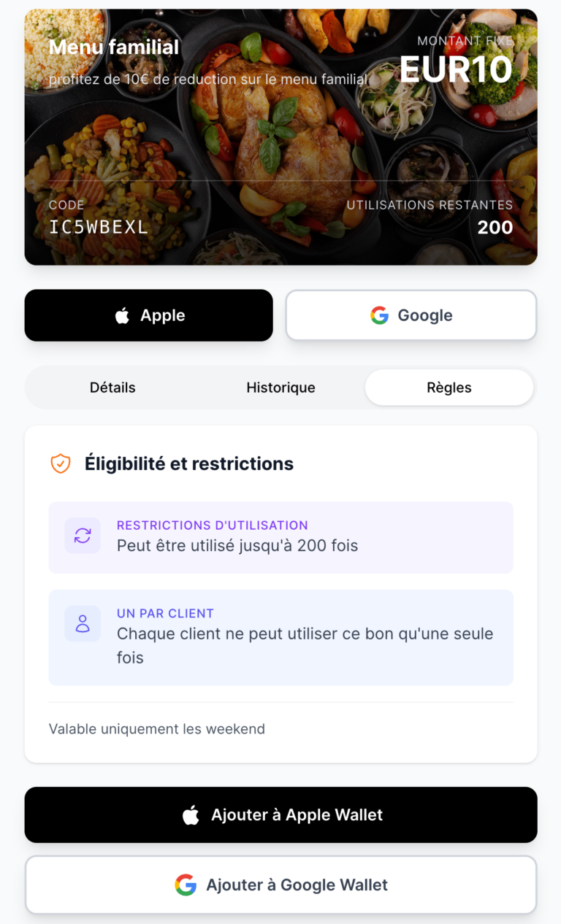561x924 pixels.
Task: Open the Historique tab
Action: (280, 388)
